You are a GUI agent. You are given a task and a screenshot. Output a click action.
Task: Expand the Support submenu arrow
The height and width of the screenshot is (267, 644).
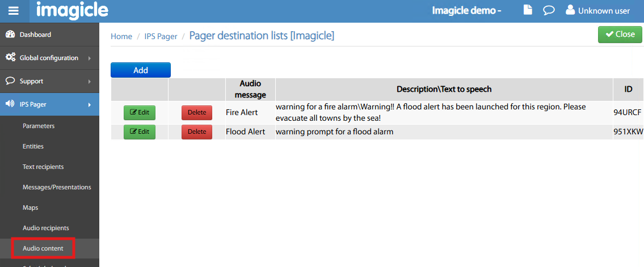(x=90, y=81)
